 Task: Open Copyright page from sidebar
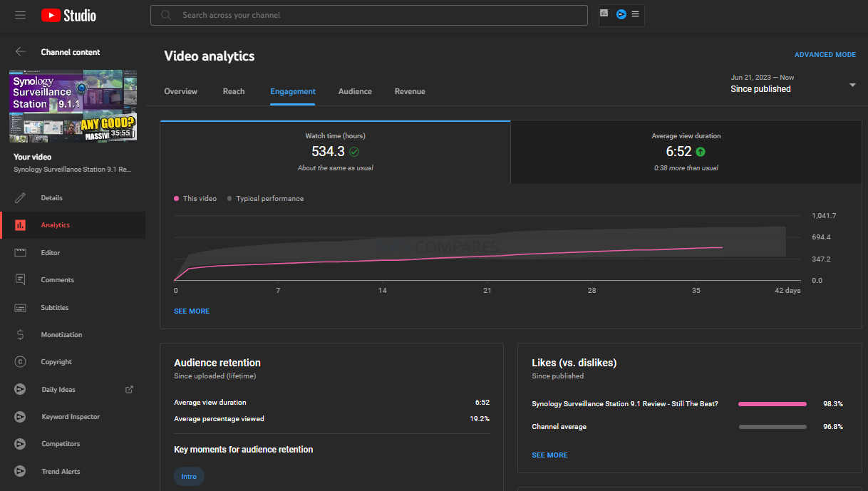(73, 362)
